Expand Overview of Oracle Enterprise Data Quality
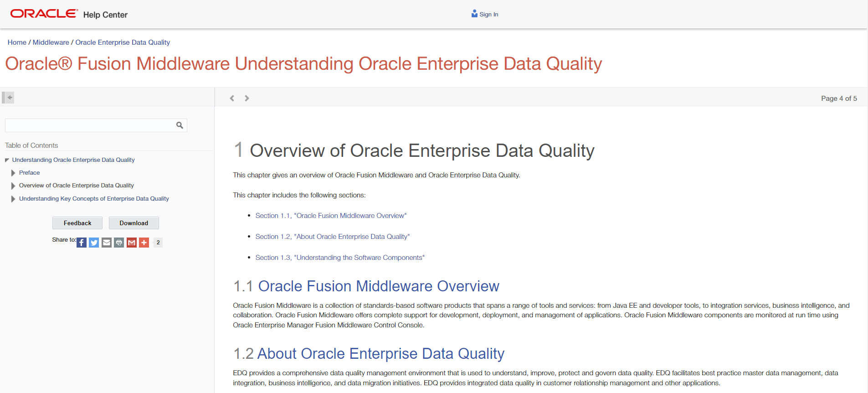Viewport: 868px width, 393px height. click(x=13, y=186)
